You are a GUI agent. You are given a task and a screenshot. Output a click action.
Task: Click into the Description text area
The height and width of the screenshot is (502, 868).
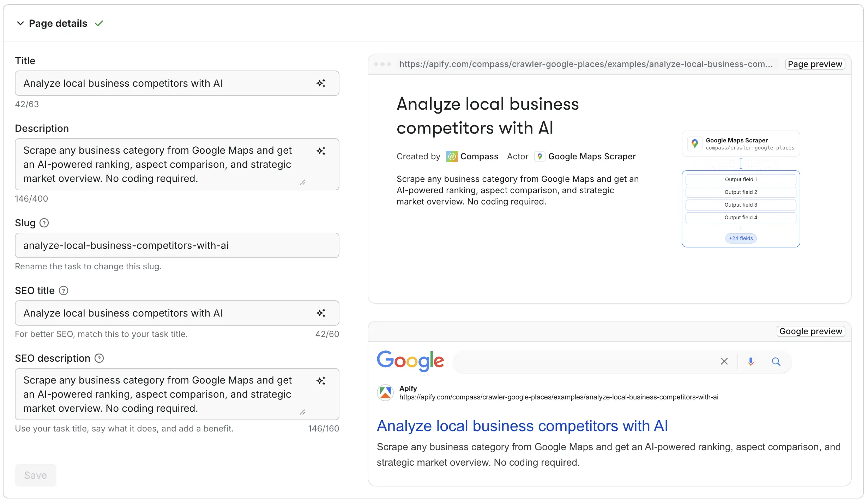(x=177, y=164)
